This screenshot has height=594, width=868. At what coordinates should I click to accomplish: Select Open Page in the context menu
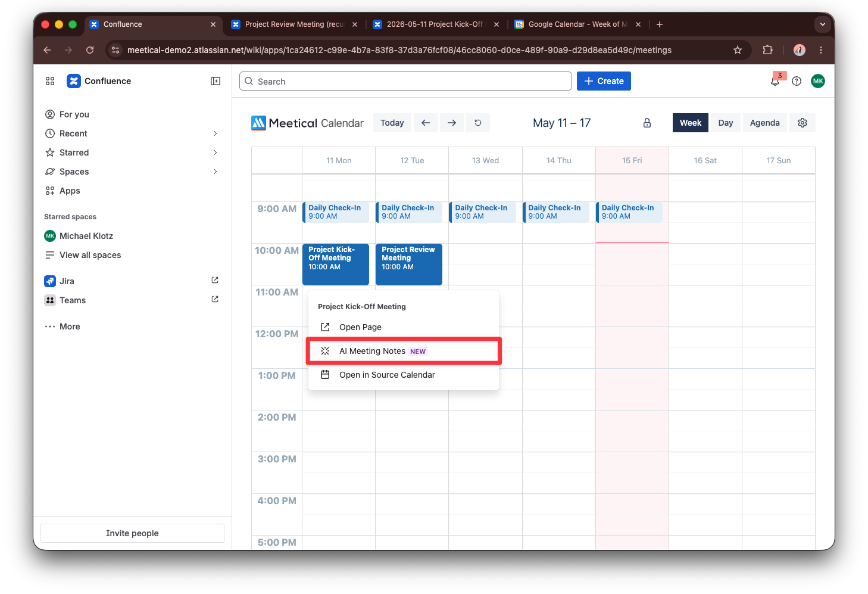pos(404,327)
